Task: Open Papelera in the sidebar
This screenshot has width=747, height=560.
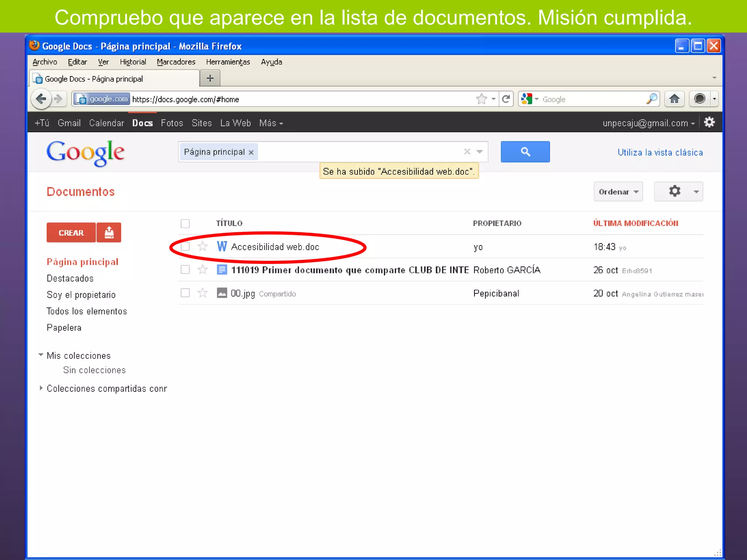Action: tap(64, 328)
